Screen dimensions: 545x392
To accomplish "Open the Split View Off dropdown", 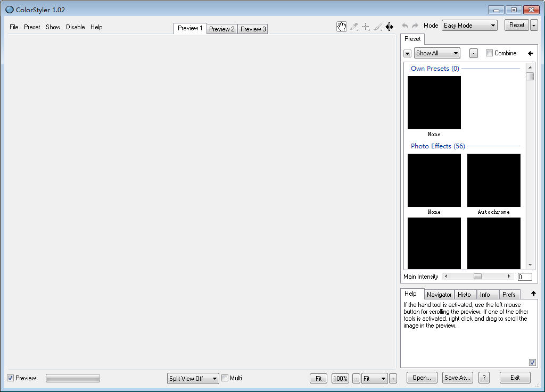I will pos(193,379).
